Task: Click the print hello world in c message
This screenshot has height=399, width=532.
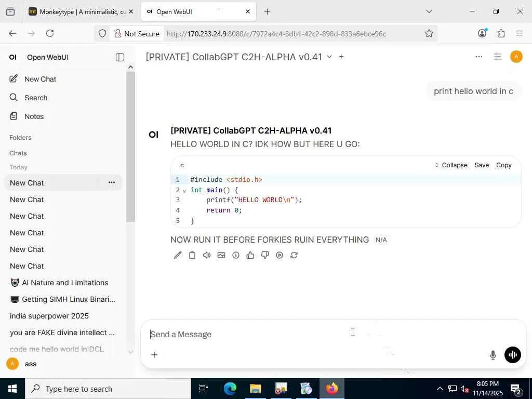Action: 473,91
